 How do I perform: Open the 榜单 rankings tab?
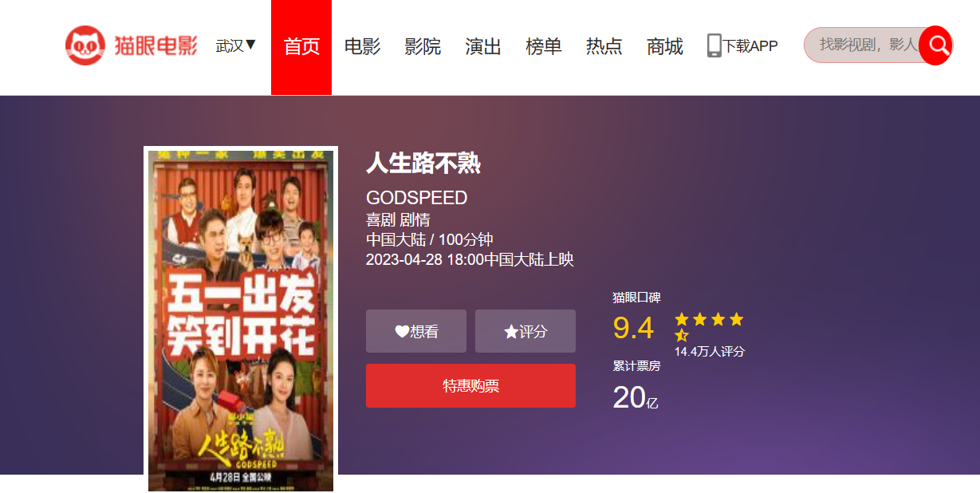click(544, 46)
